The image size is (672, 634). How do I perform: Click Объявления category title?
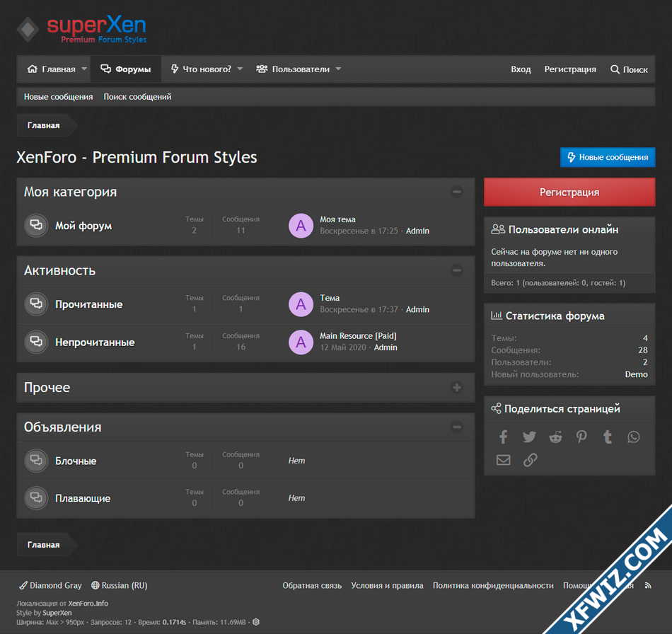tap(62, 427)
